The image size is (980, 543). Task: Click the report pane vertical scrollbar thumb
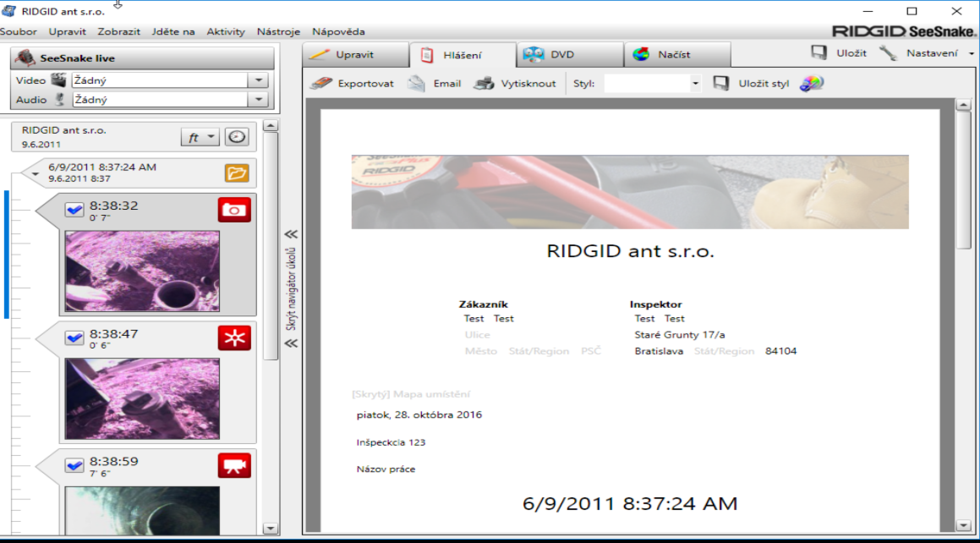(964, 180)
